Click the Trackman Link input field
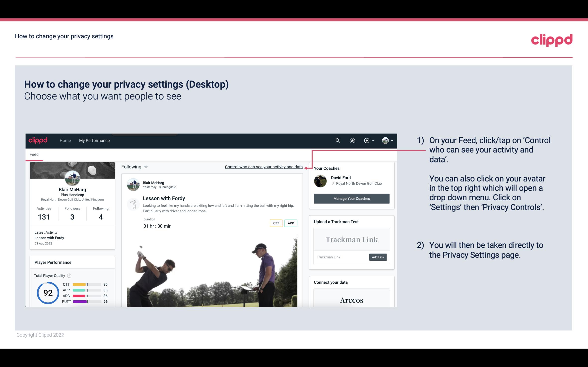Image resolution: width=588 pixels, height=367 pixels. pos(340,257)
